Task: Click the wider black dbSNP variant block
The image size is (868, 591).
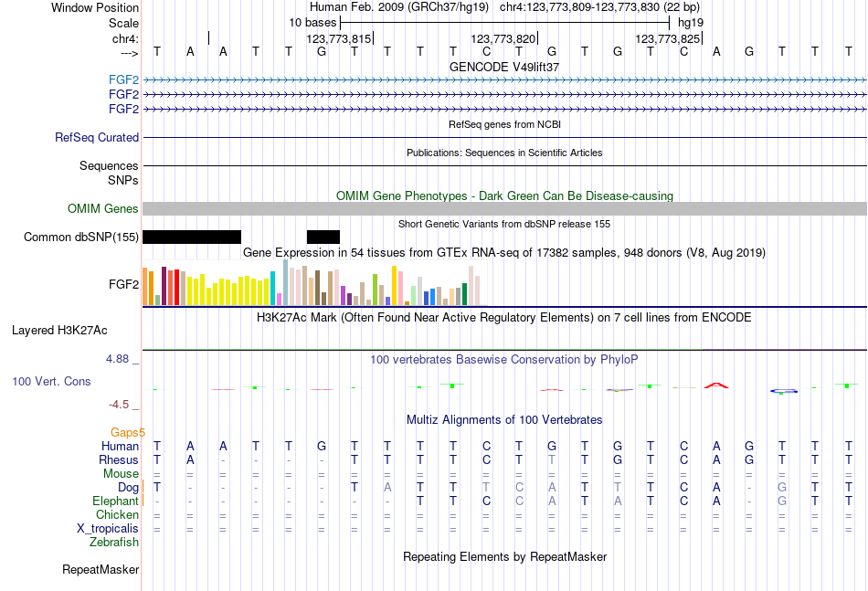Action: click(192, 237)
